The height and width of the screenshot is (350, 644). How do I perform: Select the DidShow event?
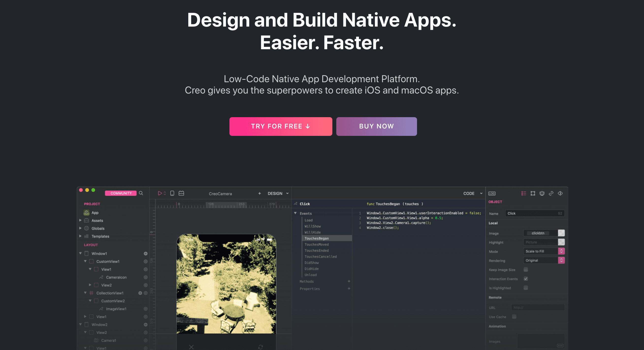point(311,263)
